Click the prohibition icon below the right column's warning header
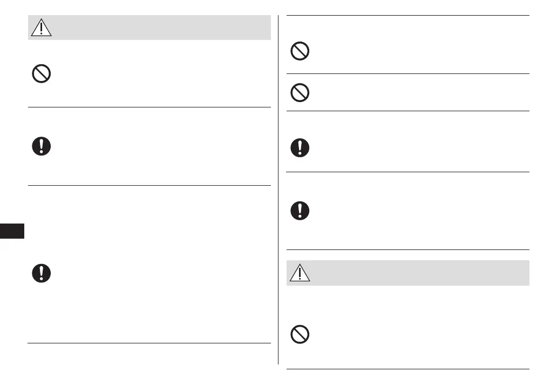Screen dimensions: 557x392 click(x=300, y=335)
